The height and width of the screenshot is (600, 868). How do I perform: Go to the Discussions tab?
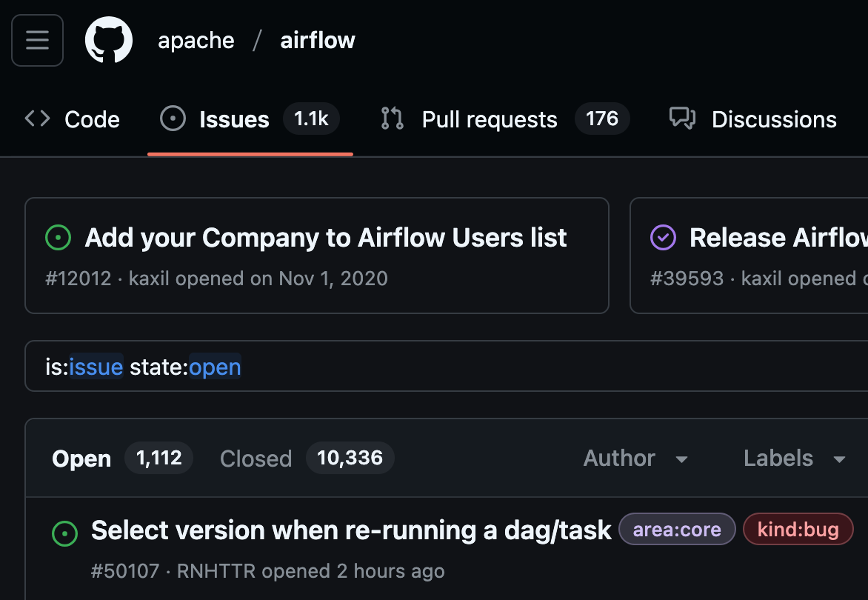[774, 119]
